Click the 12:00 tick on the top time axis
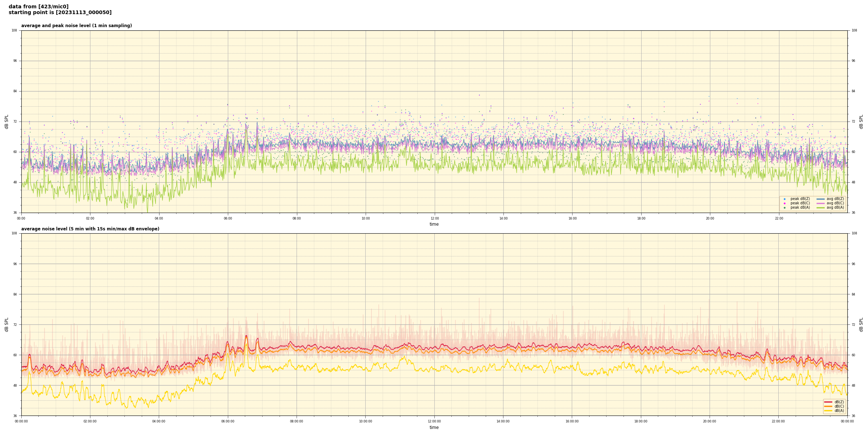Viewport: 868px width, 434px height. pos(434,218)
